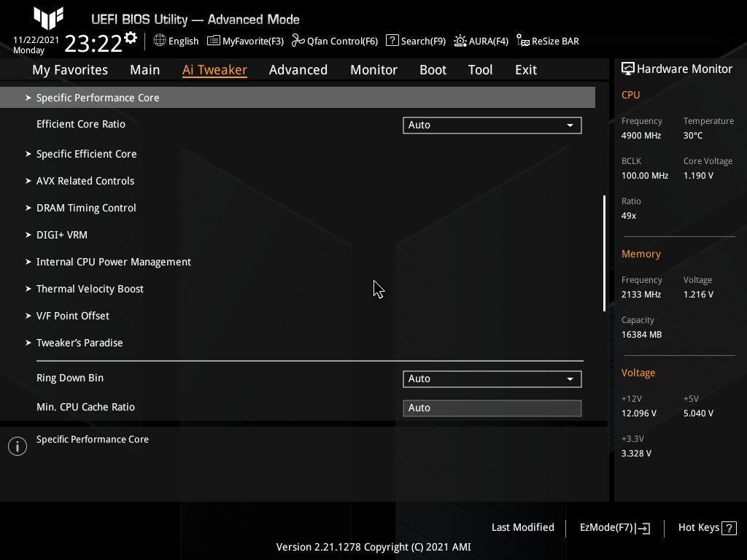
Task: Click AURA(F4) label
Action: (488, 42)
